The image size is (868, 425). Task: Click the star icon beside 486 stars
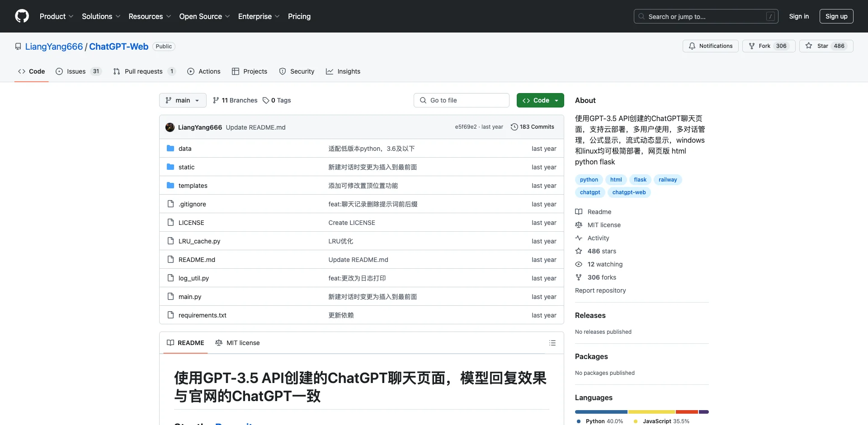(x=579, y=251)
